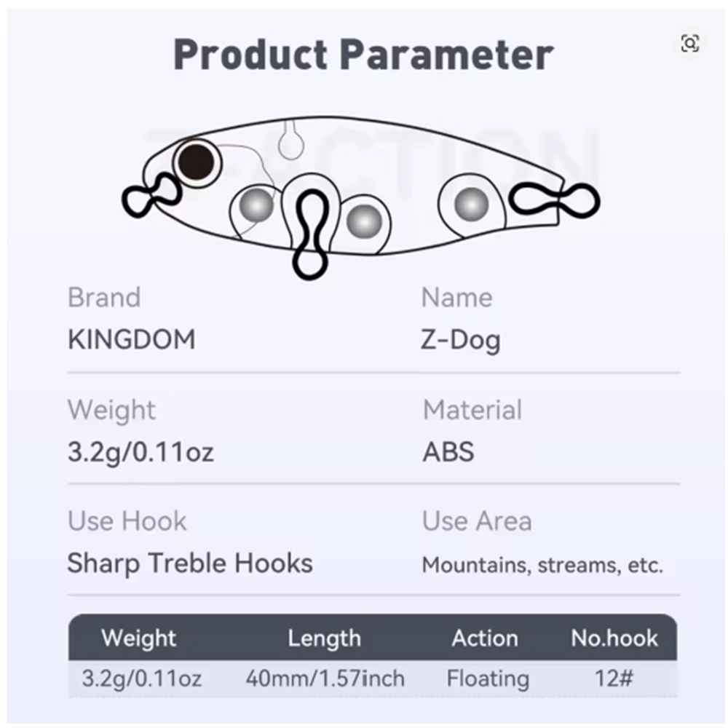Click the 3.2g/0.11oz weight value under Weight

141,452
